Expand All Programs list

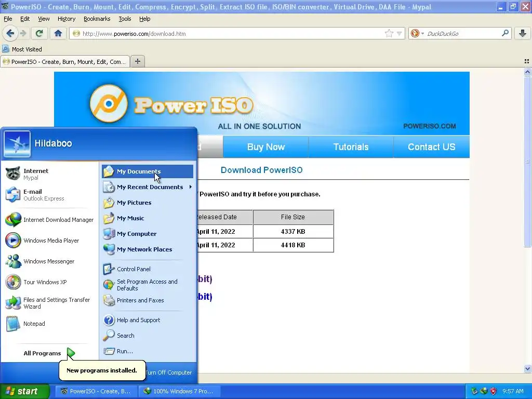pos(50,353)
